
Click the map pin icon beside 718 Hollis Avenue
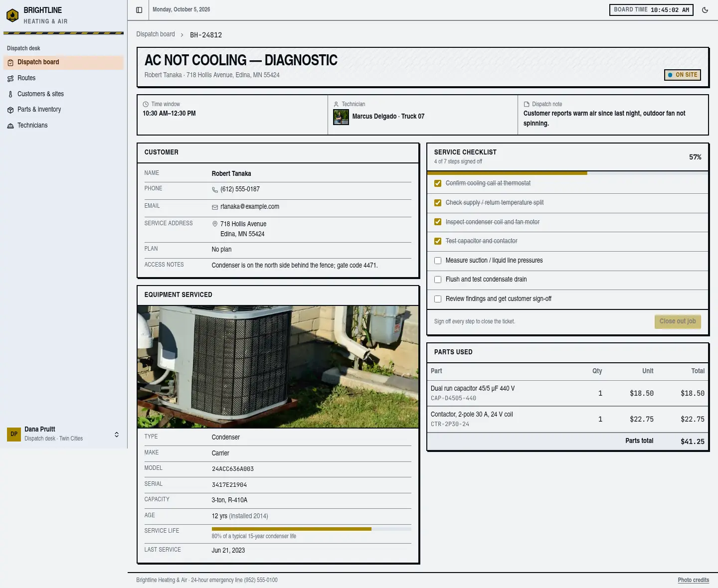tap(215, 224)
